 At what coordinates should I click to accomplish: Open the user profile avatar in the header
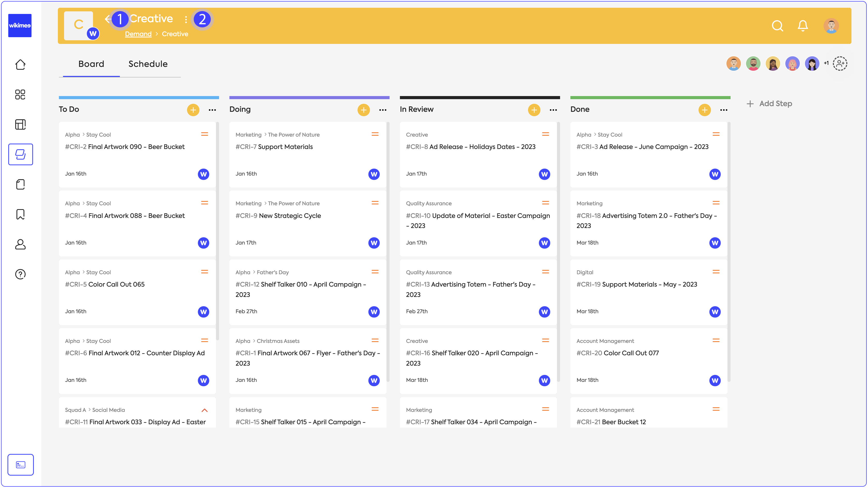coord(831,26)
